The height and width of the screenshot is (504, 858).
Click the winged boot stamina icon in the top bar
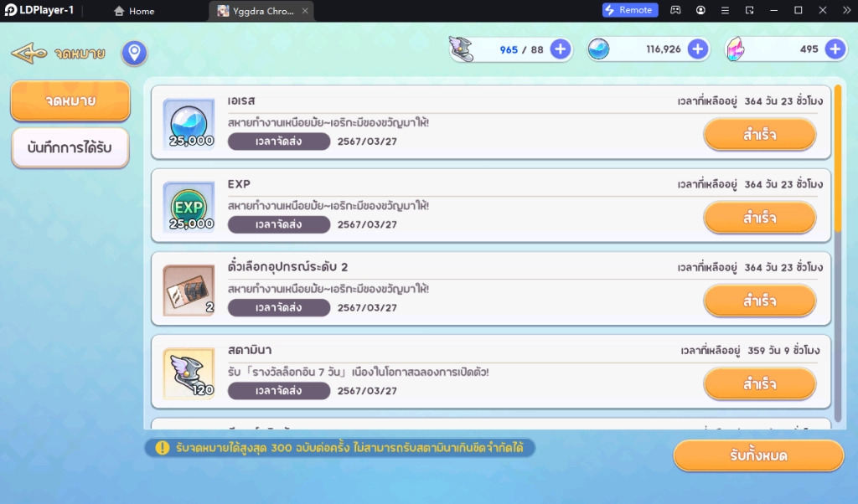pyautogui.click(x=463, y=49)
